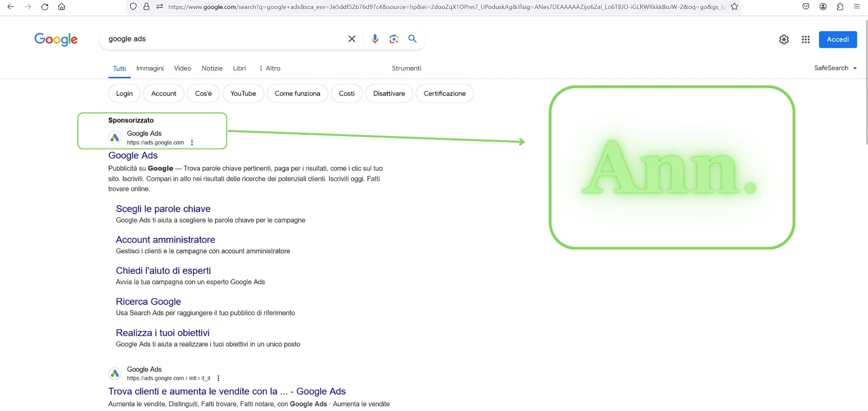Open Ricerca Google sitelink

148,302
